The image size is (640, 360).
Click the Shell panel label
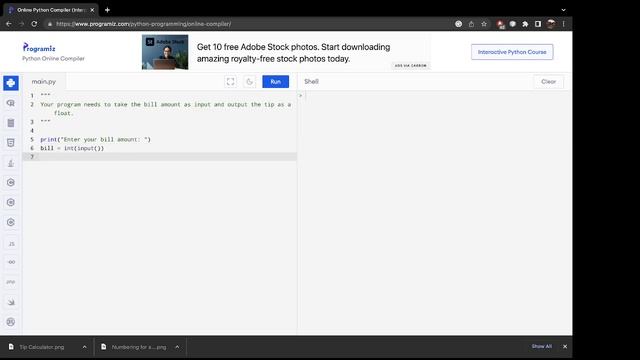(x=311, y=82)
